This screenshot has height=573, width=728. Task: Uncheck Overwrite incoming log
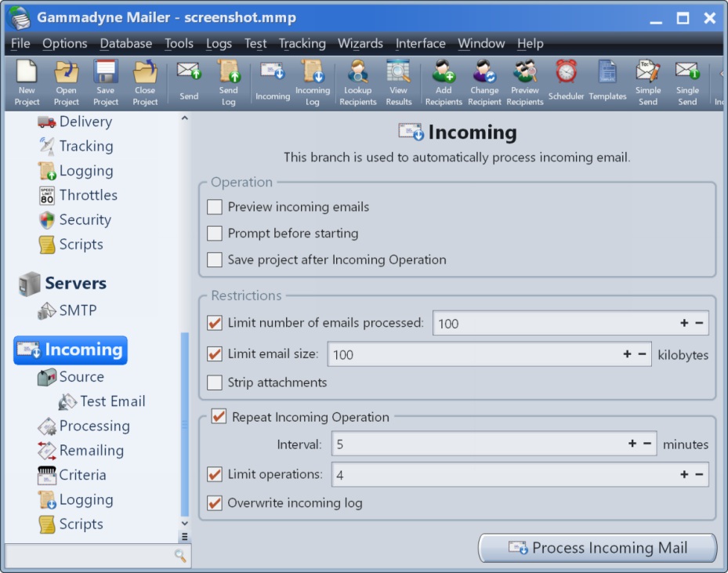point(215,503)
